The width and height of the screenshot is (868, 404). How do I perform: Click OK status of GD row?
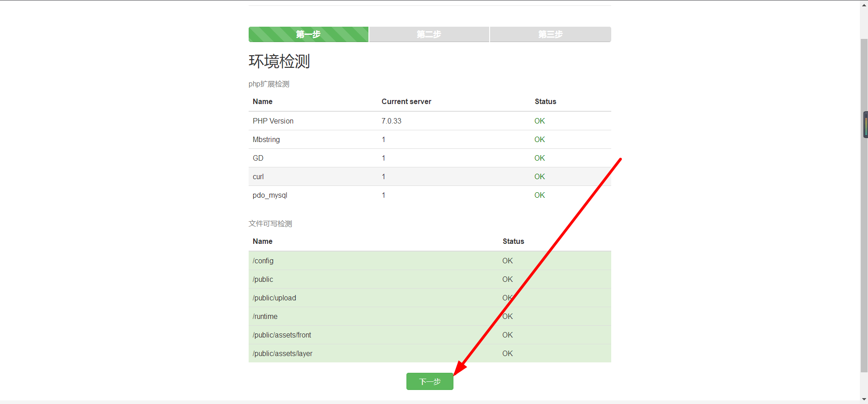click(540, 158)
